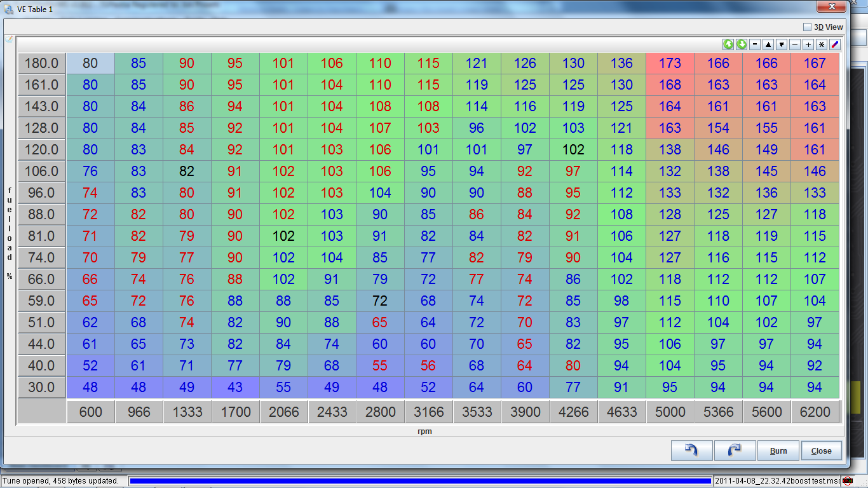Select the 74.0 fuel load axis cell

click(42, 257)
